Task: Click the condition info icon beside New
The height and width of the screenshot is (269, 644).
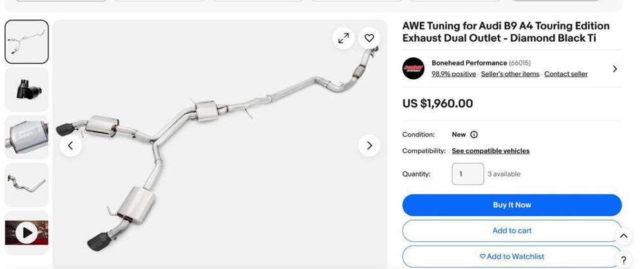Action: (x=474, y=134)
